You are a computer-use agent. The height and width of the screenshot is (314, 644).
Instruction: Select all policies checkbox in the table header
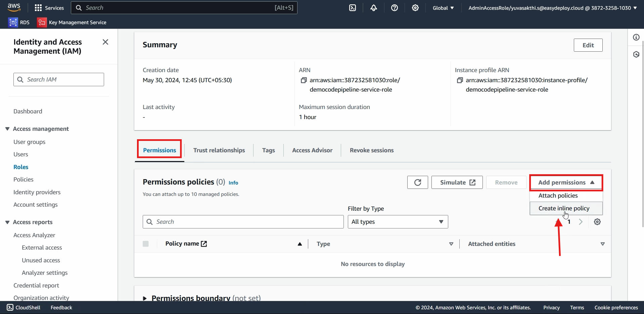pyautogui.click(x=146, y=244)
